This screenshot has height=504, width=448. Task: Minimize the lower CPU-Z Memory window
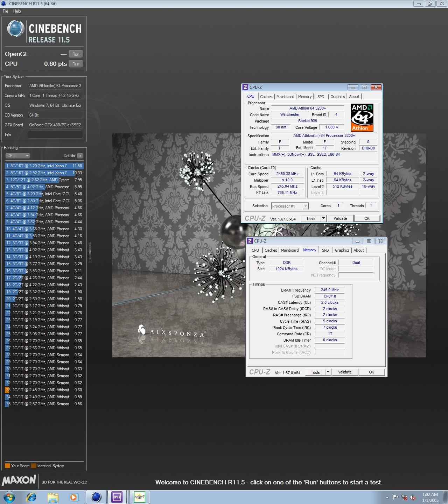(357, 241)
